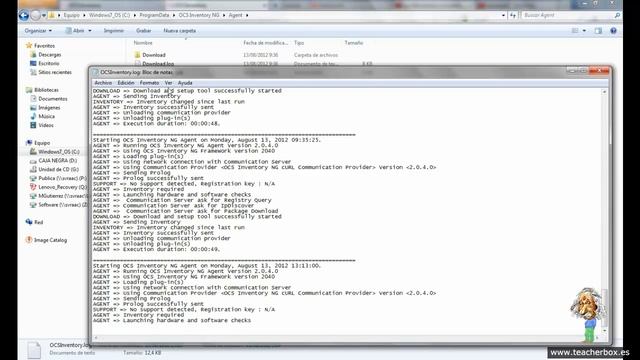Click the Explorer help question mark icon
This screenshot has height=360, width=640.
(x=613, y=31)
